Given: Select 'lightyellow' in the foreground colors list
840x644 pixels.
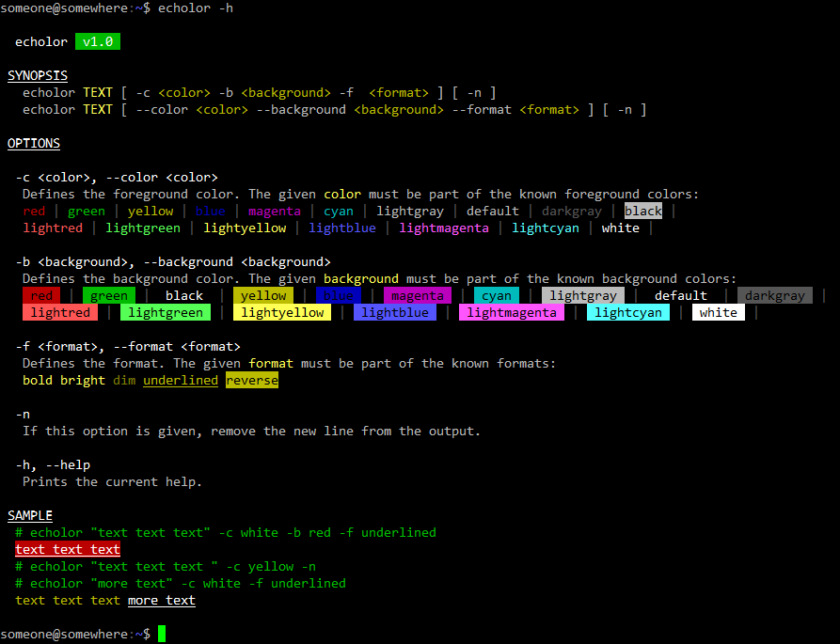Looking at the screenshot, I should [245, 228].
